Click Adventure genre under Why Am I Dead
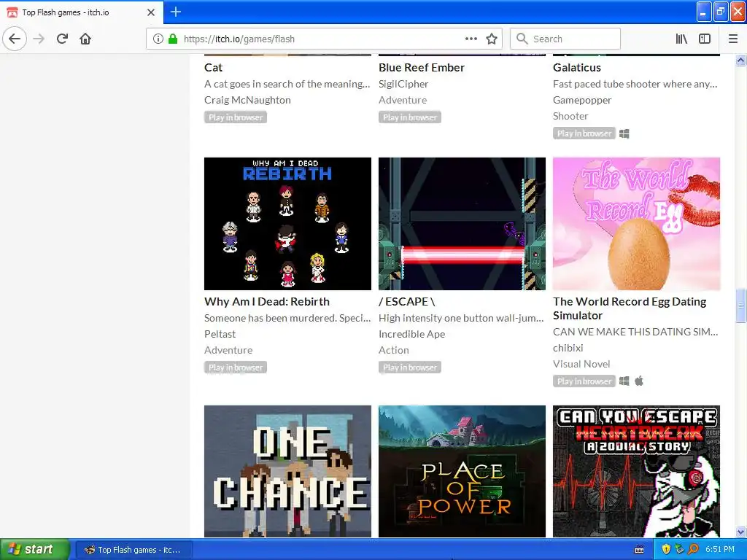 tap(228, 350)
